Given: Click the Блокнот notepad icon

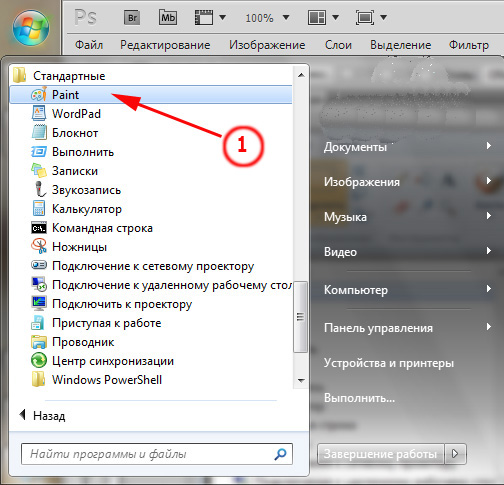Looking at the screenshot, I should pos(39,132).
